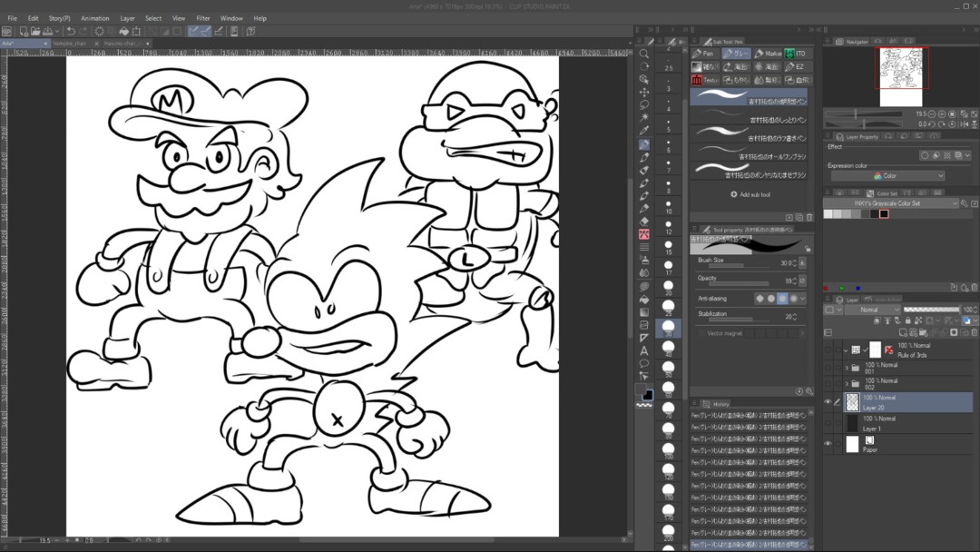Hide the Paper layer via eye icon
980x552 pixels.
click(x=828, y=444)
